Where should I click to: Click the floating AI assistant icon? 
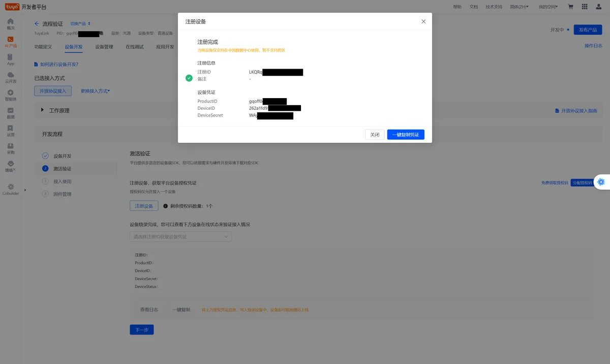click(601, 181)
